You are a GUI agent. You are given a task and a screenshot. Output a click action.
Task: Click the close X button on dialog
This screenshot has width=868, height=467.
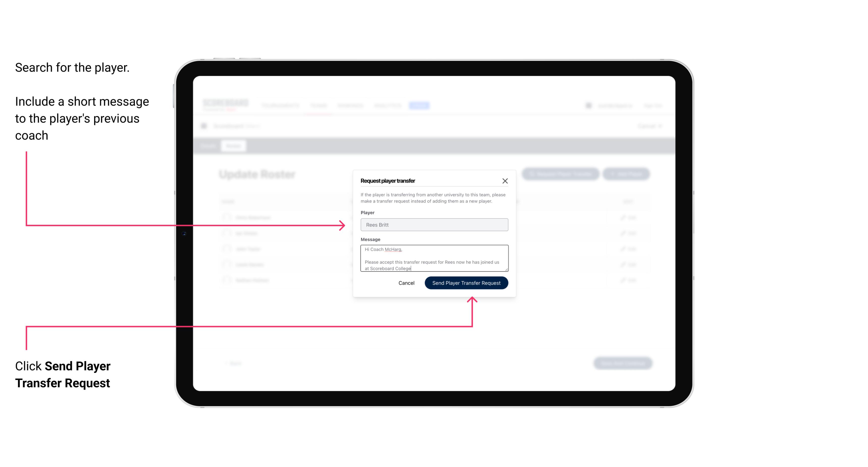pos(505,181)
